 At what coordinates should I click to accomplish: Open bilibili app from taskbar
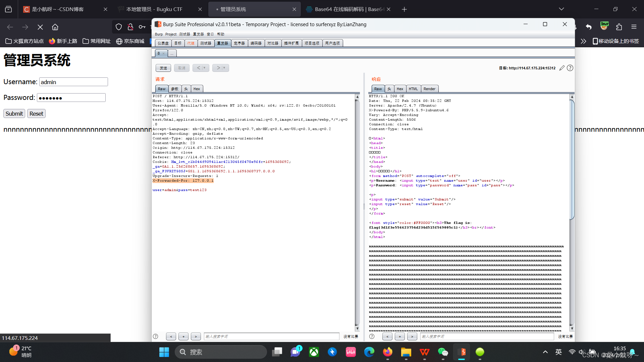click(x=351, y=352)
